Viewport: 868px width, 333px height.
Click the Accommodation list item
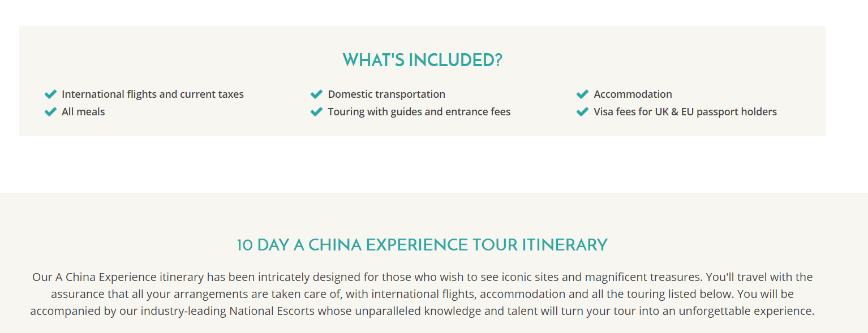point(633,94)
